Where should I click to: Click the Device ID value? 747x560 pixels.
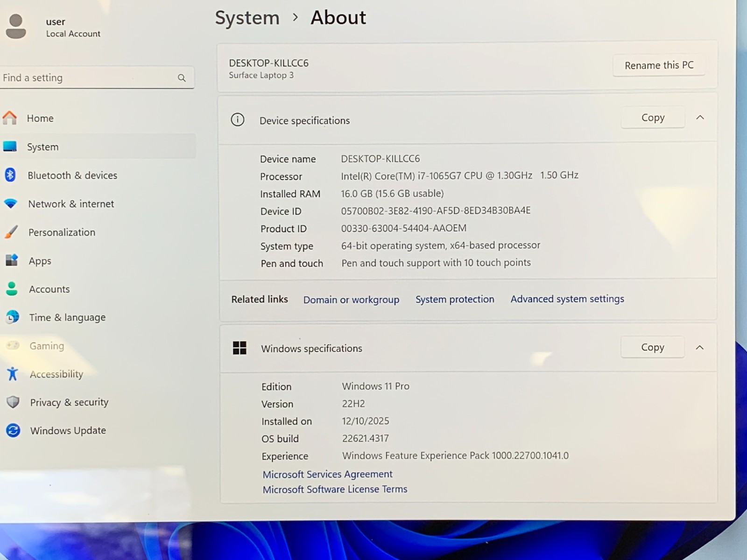point(436,210)
